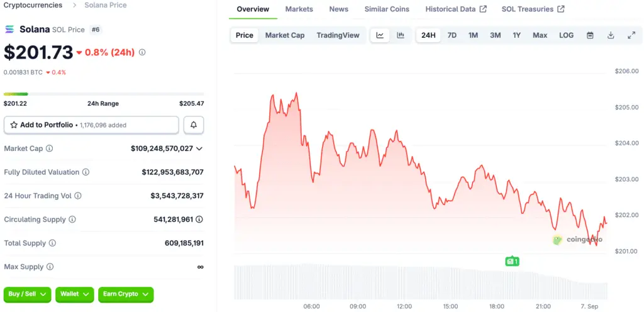Open the SOL Treasuries tab
The height and width of the screenshot is (312, 644).
533,9
